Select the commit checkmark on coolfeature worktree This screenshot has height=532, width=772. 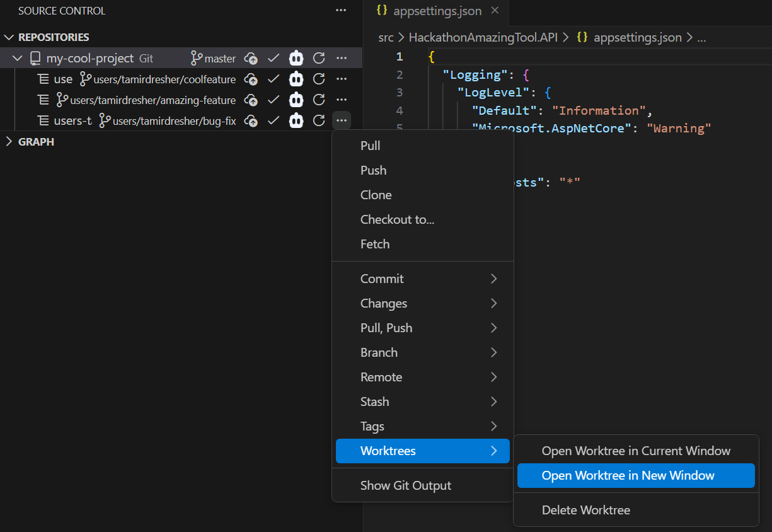[273, 79]
